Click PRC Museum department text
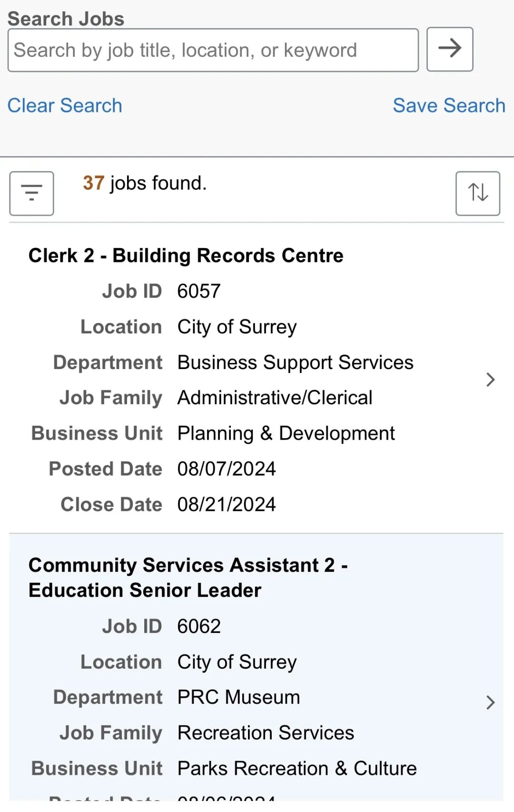This screenshot has width=514, height=812. pyautogui.click(x=239, y=697)
